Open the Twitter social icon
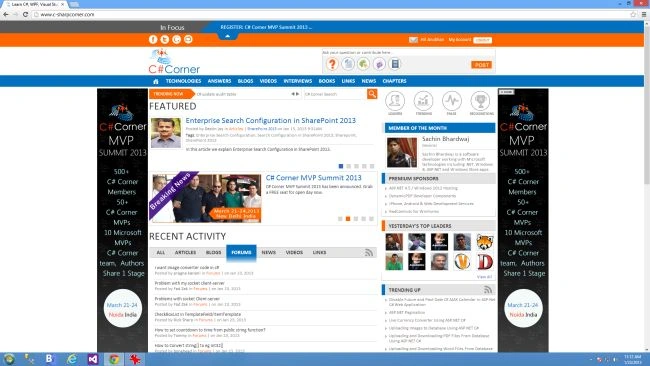 click(x=165, y=39)
